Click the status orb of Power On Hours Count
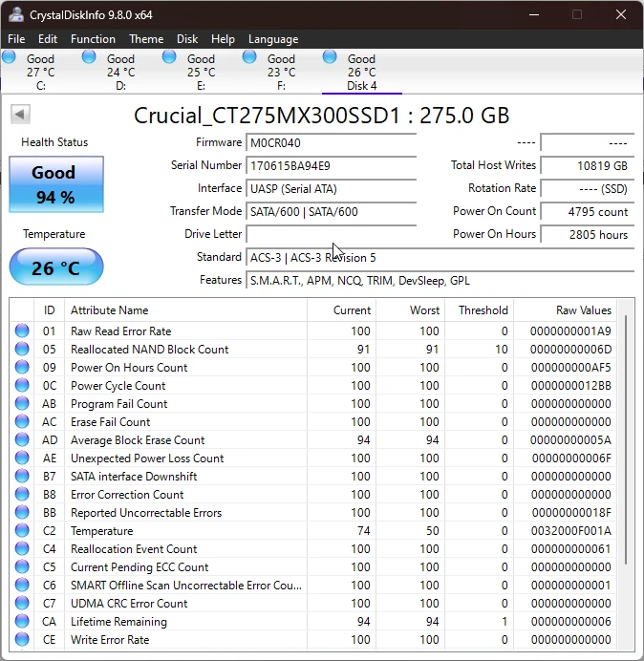Screen dimensions: 644x661 point(22,367)
